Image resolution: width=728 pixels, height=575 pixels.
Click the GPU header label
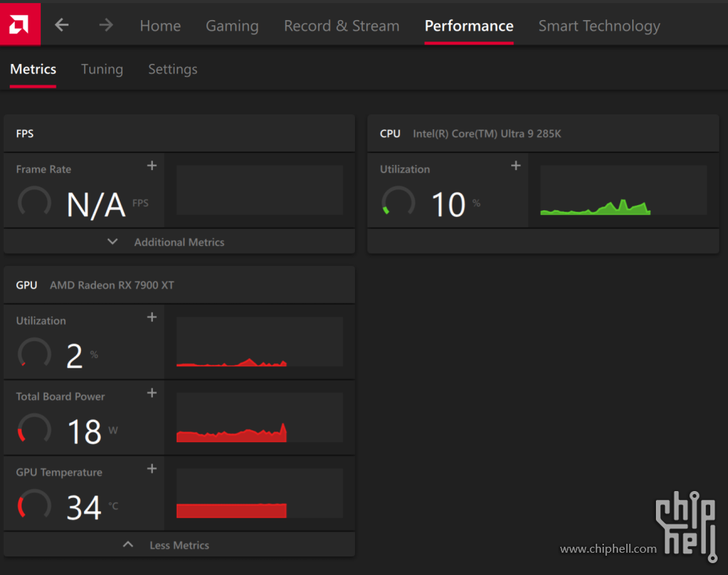27,285
